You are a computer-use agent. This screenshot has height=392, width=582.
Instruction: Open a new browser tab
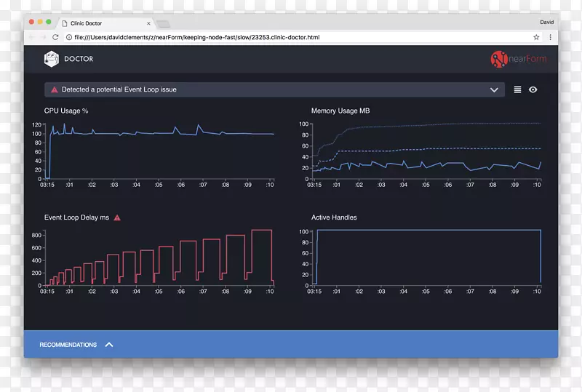point(162,24)
